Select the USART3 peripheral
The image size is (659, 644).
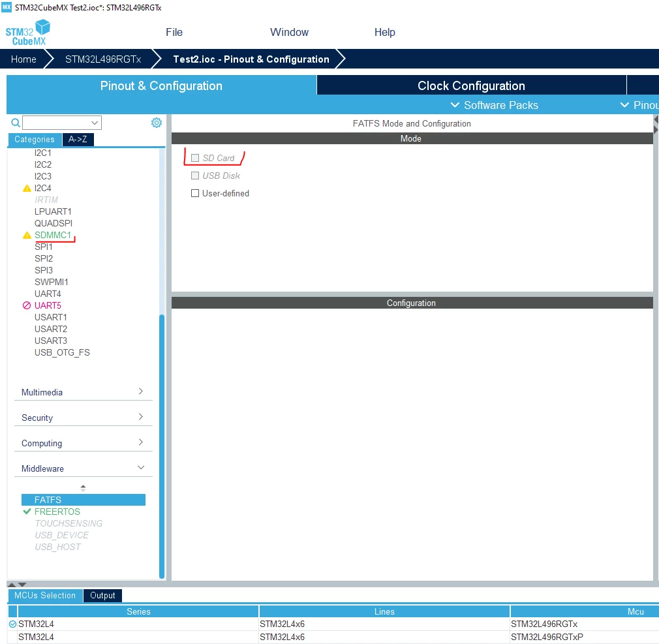[x=51, y=341]
